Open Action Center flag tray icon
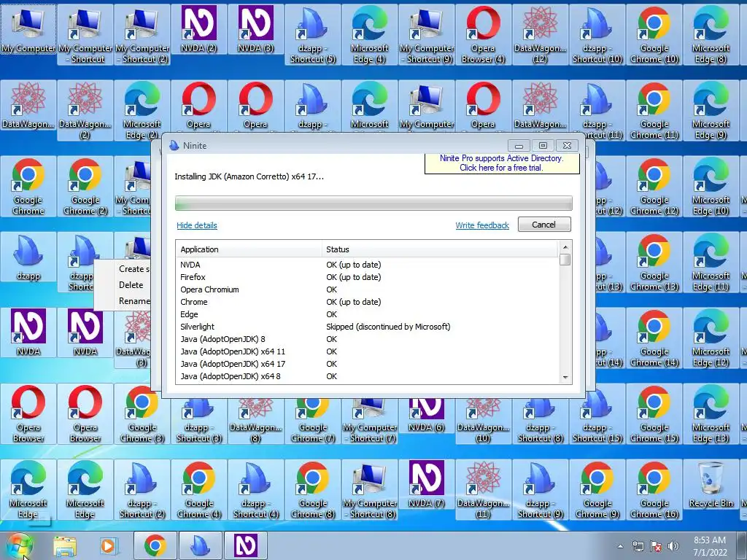 656,546
